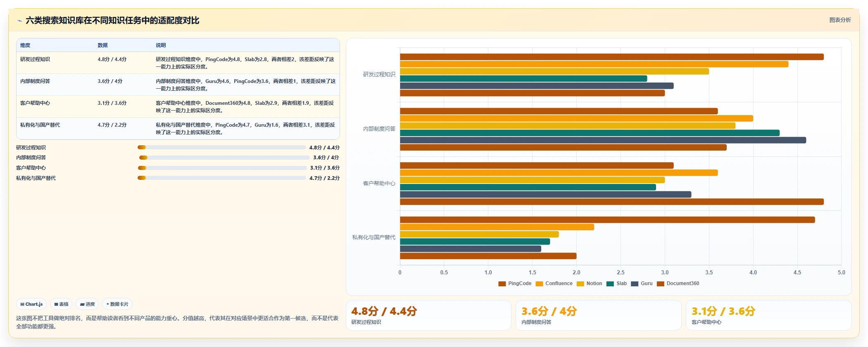
Task: Click the chart title 六类搜索知识库在不同知识任务中的适配度对比
Action: (112, 21)
